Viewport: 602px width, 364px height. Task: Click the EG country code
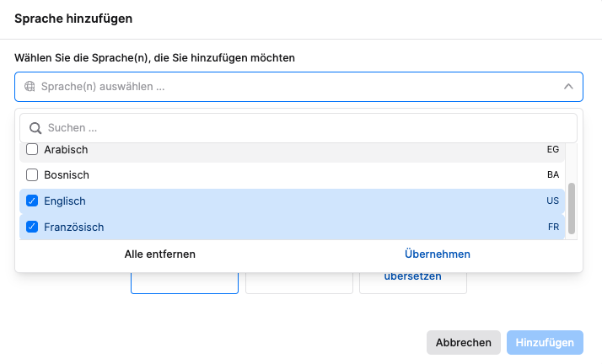tap(553, 149)
